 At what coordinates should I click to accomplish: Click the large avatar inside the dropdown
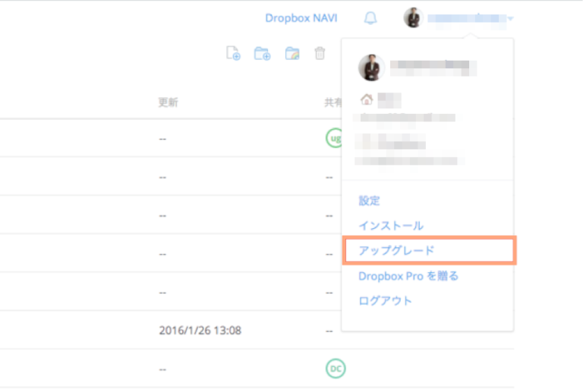click(x=368, y=68)
